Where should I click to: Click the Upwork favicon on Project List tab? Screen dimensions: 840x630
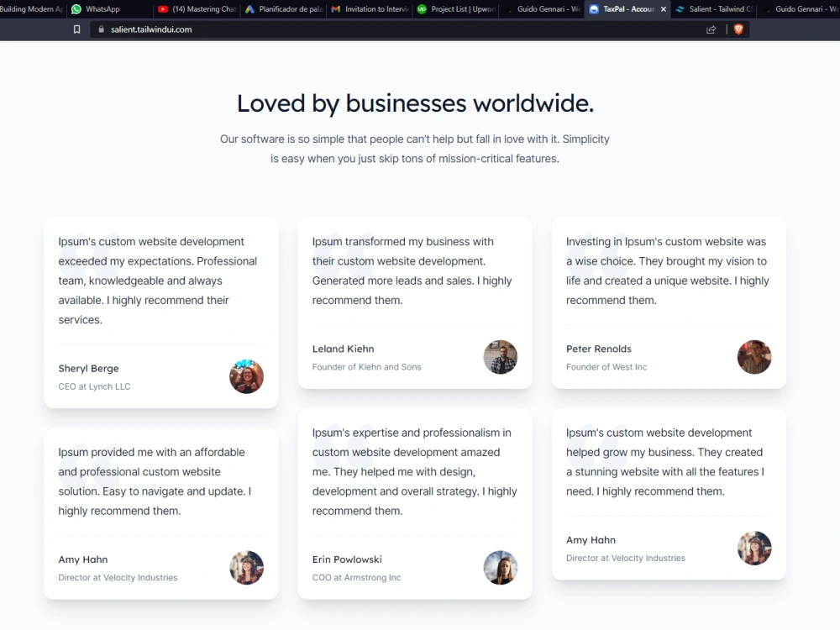point(423,9)
